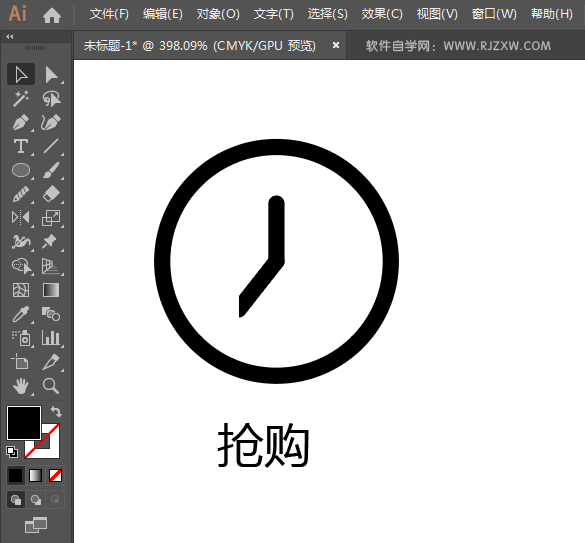Swap fill and stroke colors arrow
This screenshot has height=543, width=585.
(56, 412)
